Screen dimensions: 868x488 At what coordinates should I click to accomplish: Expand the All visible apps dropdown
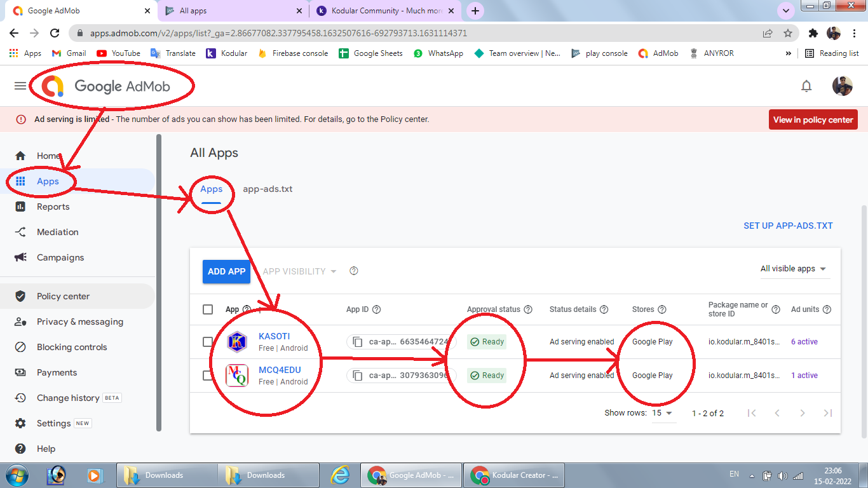794,269
